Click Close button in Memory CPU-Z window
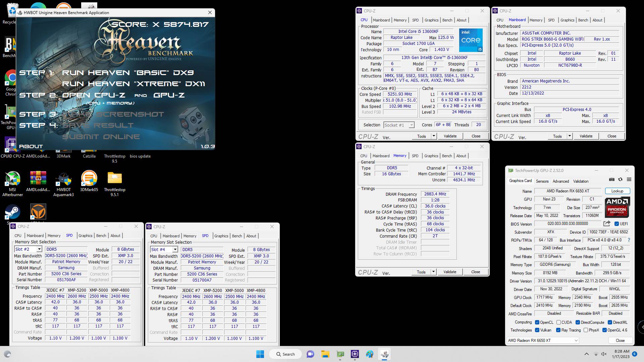644x362 pixels. click(476, 272)
